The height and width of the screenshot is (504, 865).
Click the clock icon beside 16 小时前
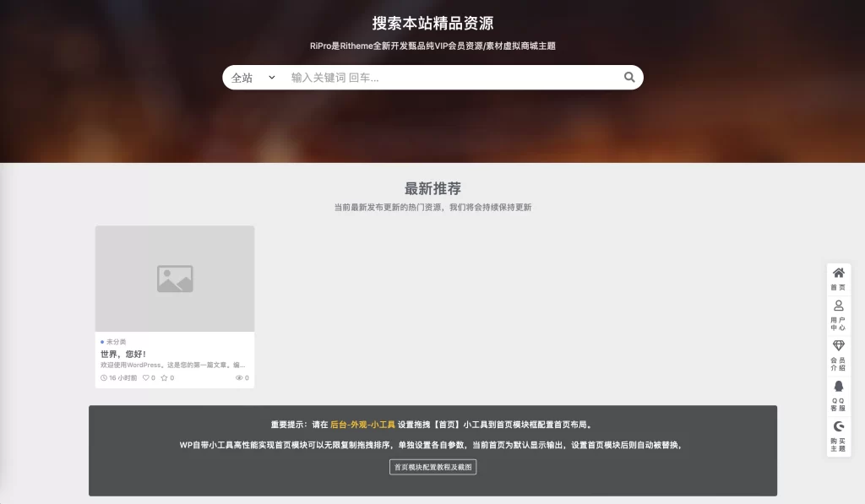[104, 378]
